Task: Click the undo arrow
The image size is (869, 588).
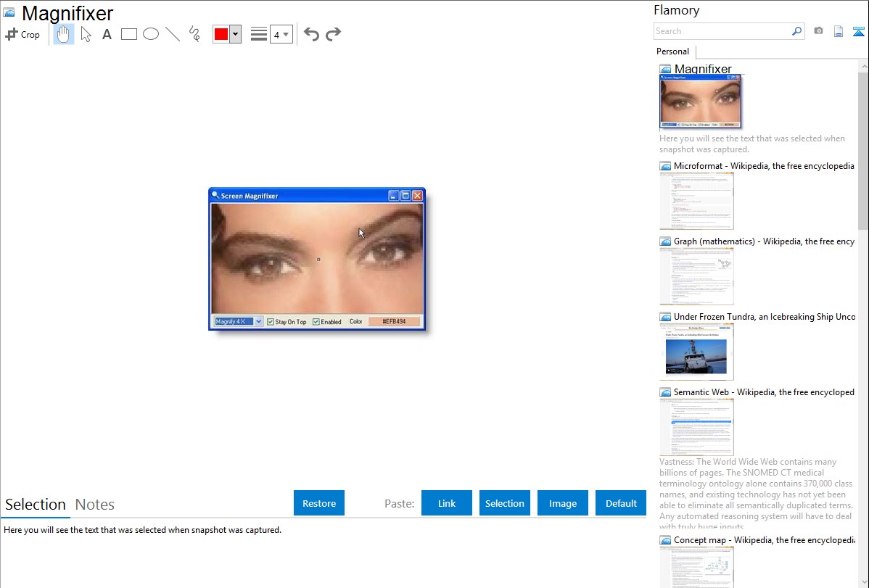Action: 311,34
